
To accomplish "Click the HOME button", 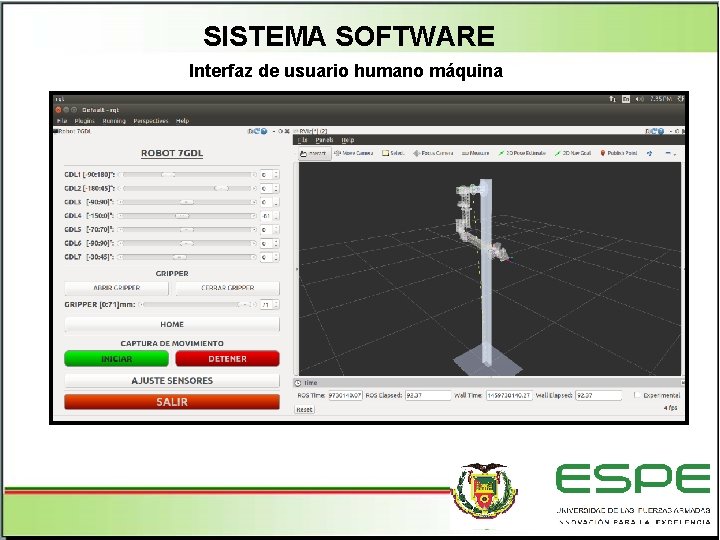I will point(172,324).
